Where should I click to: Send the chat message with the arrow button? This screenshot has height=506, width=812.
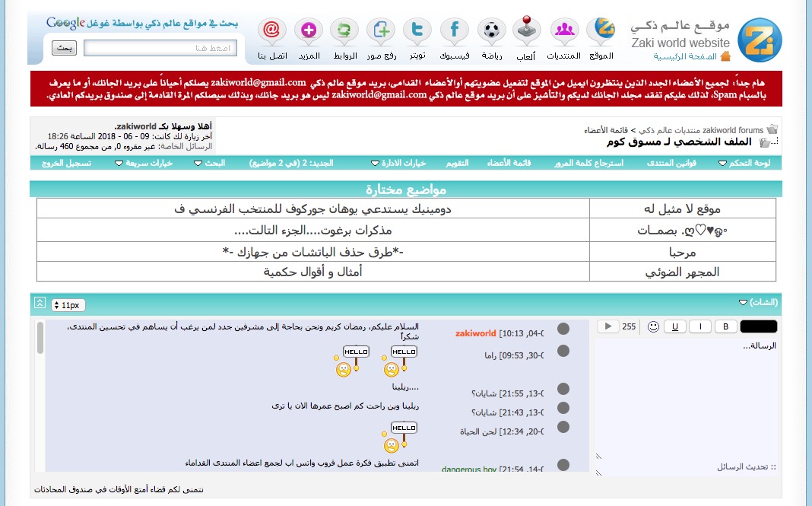pyautogui.click(x=608, y=326)
